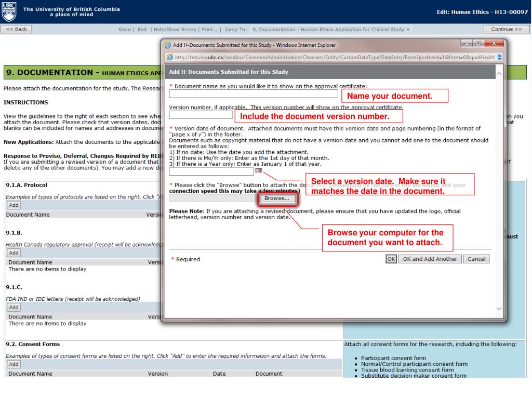Click the Version column header in 9.2
Image resolution: width=532 pixels, height=399 pixels.
158,374
